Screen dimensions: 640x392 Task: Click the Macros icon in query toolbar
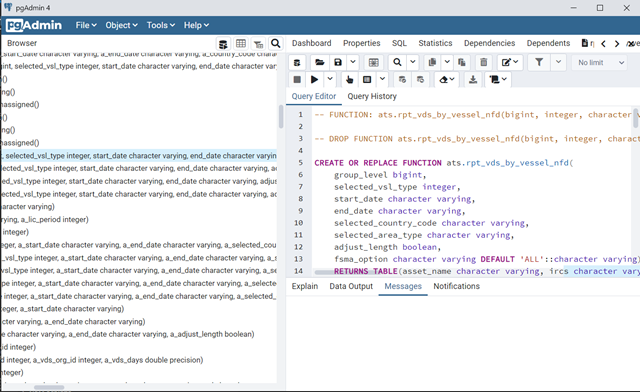pyautogui.click(x=498, y=80)
